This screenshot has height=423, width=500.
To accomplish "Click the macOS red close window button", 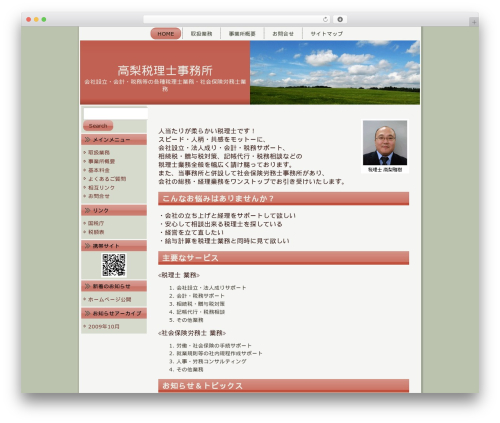I will point(29,19).
